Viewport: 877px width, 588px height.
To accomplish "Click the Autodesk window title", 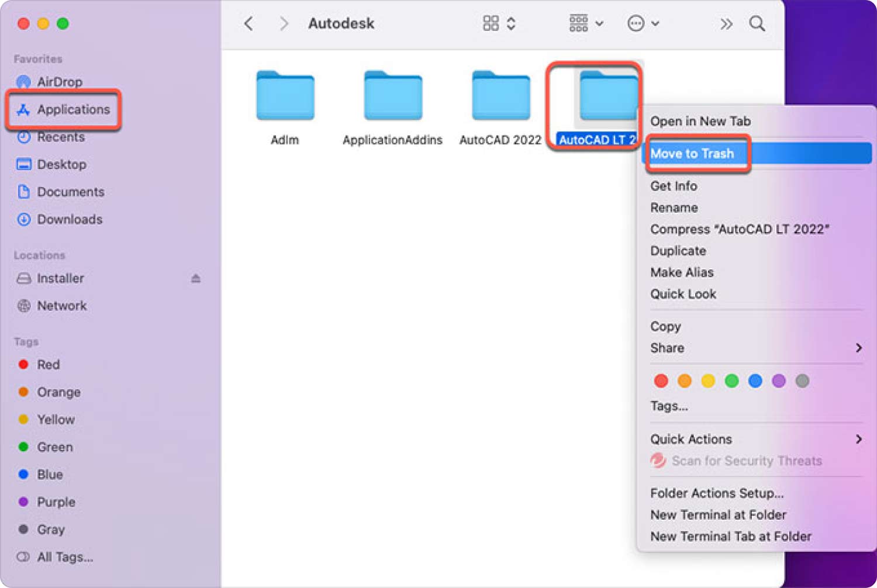I will click(x=341, y=23).
